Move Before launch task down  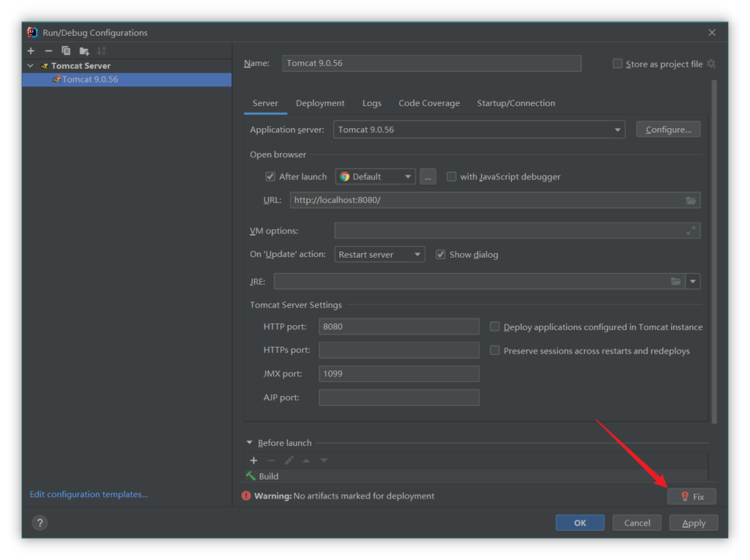[324, 460]
